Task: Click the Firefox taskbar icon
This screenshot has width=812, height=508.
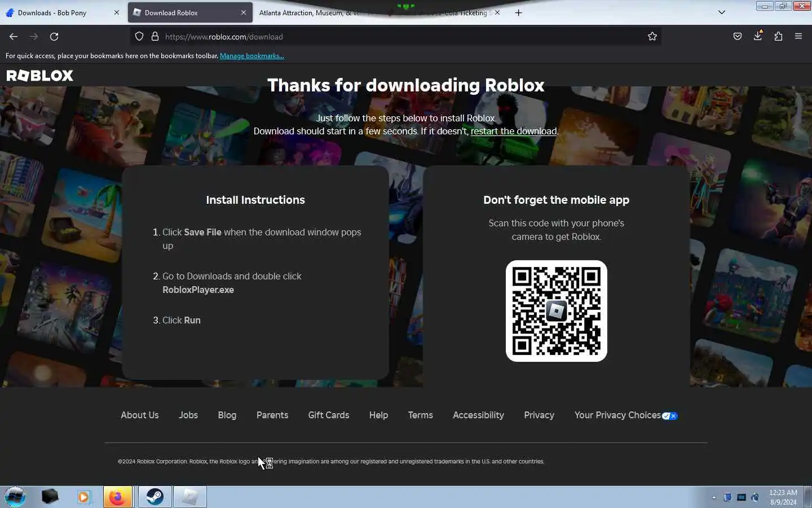Action: tap(118, 497)
